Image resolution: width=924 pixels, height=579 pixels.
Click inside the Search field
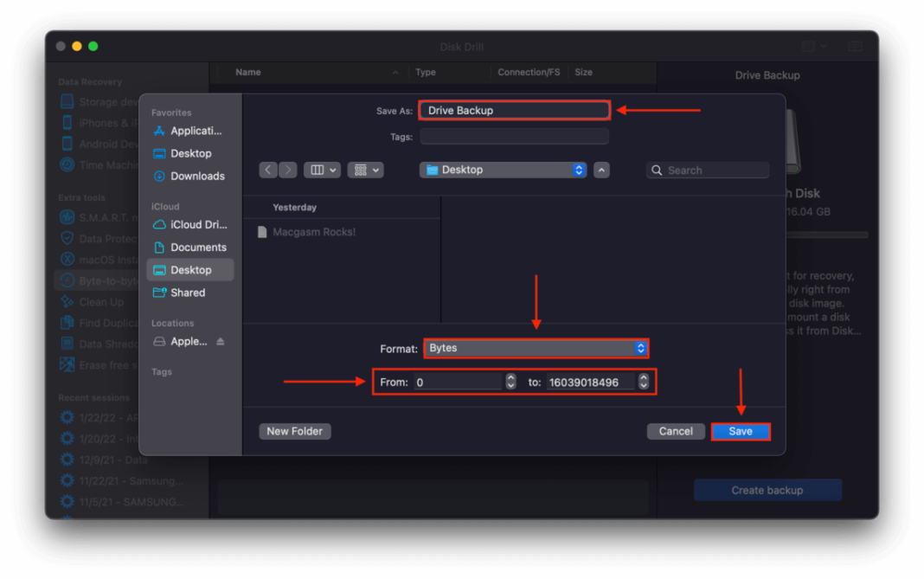(708, 170)
